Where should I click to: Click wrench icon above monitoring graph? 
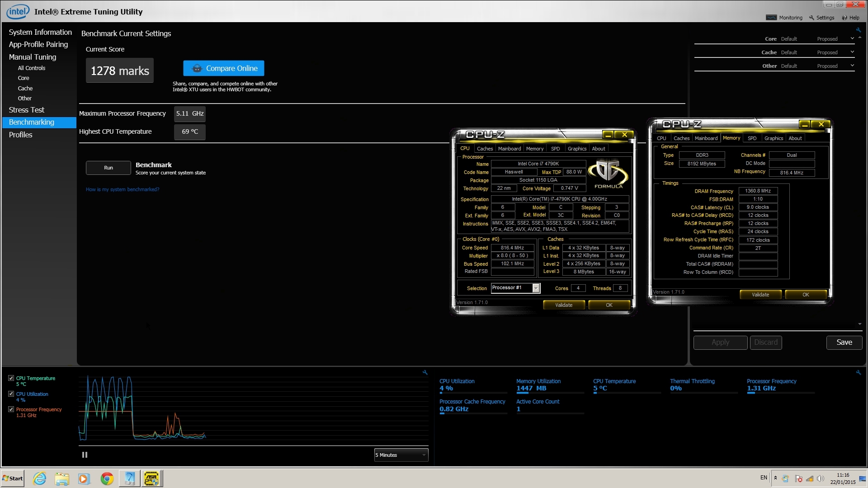click(x=425, y=372)
